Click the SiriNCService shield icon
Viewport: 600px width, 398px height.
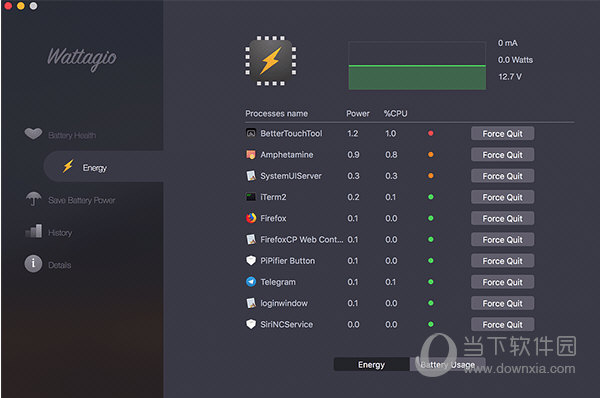[x=251, y=324]
